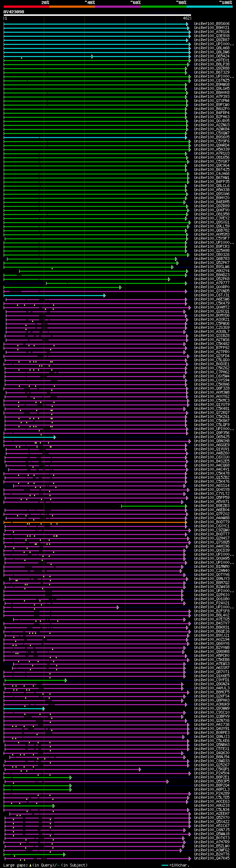Open hit UniRef100_B9HYZ1
This screenshot has height=868, width=236.
(x=212, y=28)
